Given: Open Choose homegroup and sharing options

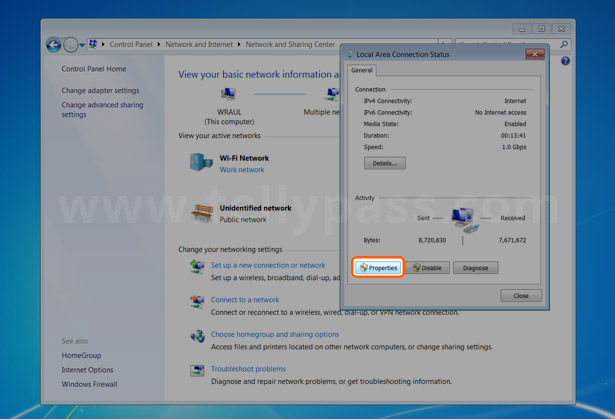Looking at the screenshot, I should coord(275,334).
